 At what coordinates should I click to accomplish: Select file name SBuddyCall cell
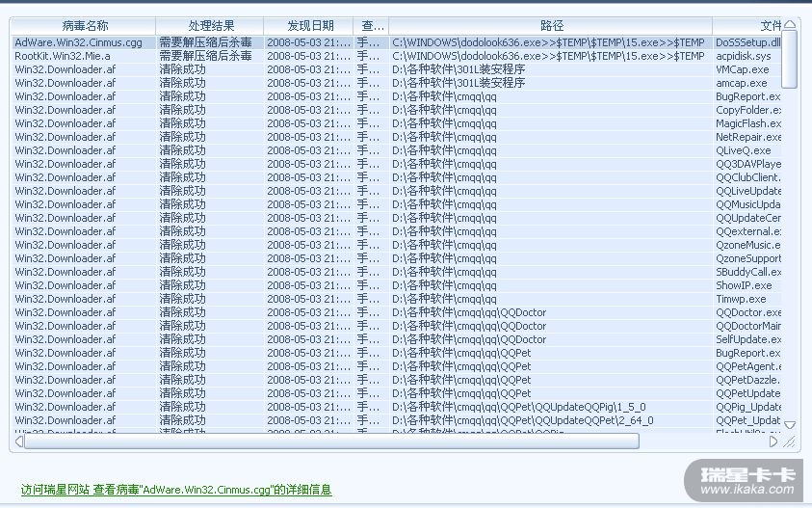[x=747, y=272]
